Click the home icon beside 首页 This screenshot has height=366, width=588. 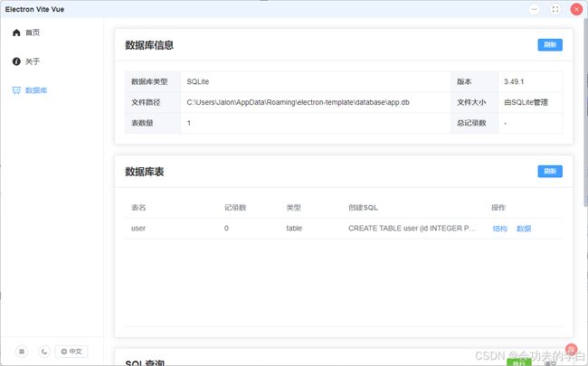(x=16, y=33)
